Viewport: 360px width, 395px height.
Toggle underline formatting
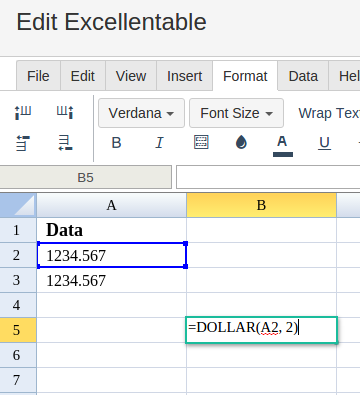coord(324,143)
